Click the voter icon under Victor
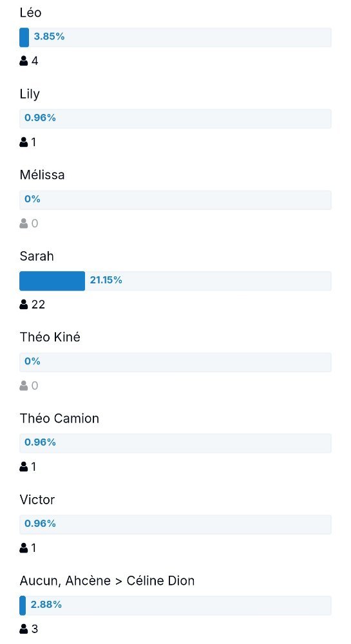The height and width of the screenshot is (644, 351). point(24,547)
